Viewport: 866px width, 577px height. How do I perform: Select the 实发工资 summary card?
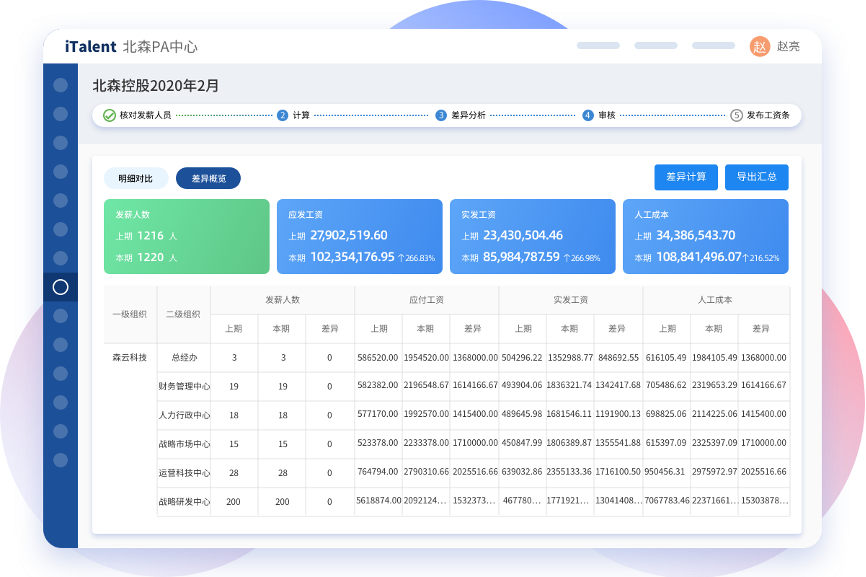coord(532,236)
